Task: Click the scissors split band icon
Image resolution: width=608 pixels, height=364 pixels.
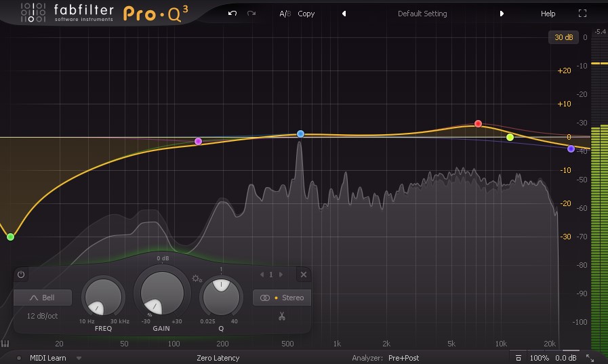Action: click(x=282, y=317)
